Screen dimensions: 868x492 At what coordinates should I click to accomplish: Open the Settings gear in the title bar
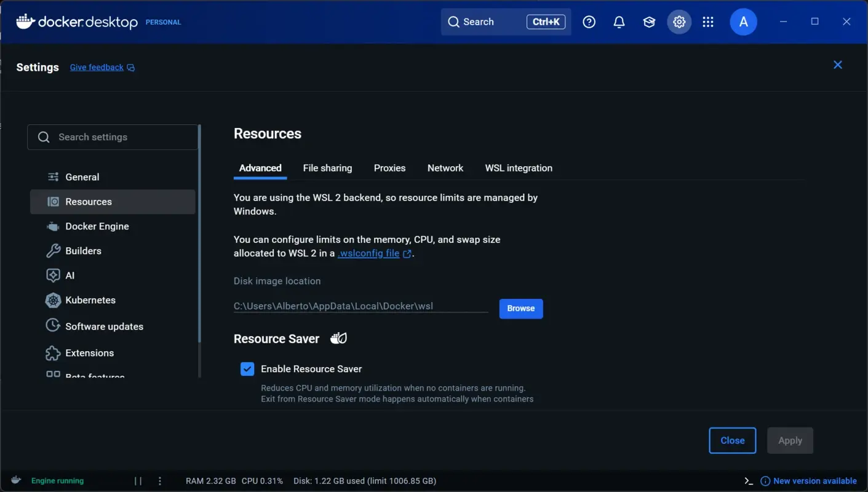679,22
